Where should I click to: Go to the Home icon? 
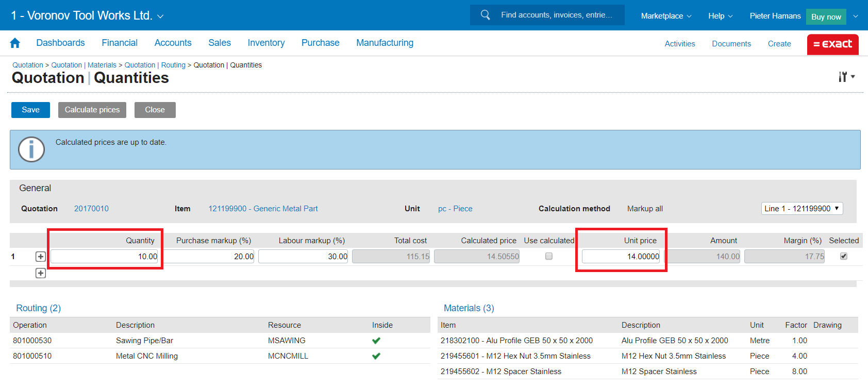[15, 43]
